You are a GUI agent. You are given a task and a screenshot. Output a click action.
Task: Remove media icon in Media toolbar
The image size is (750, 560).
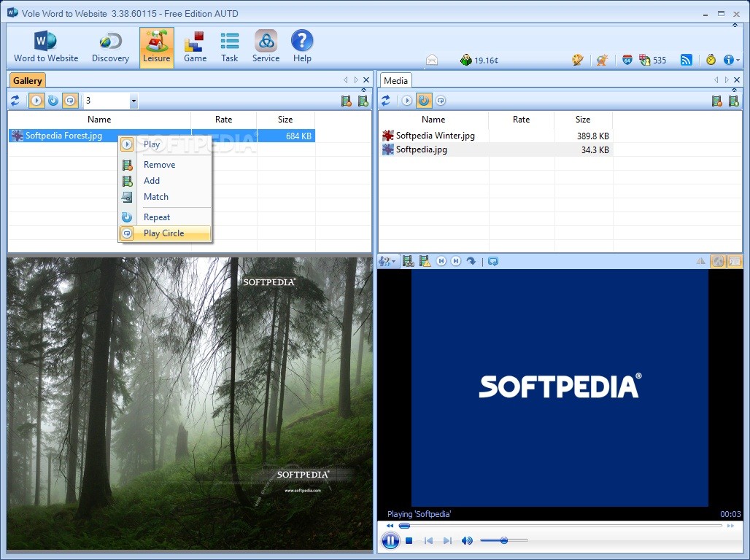[716, 101]
